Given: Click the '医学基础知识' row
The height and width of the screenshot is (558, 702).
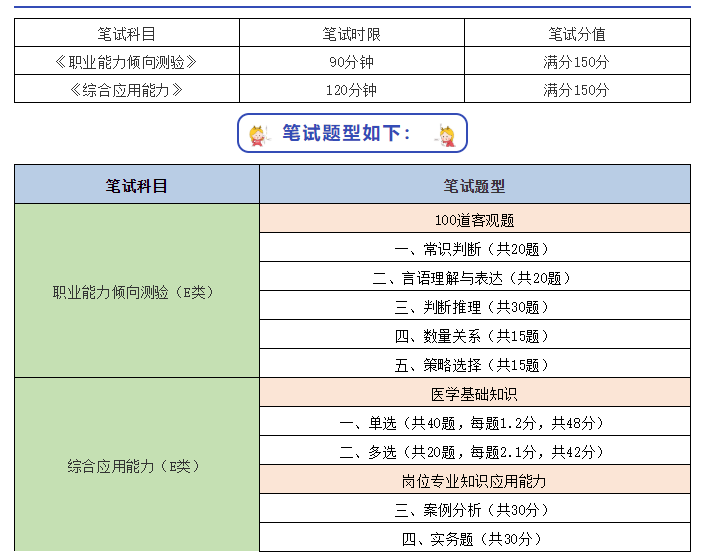Looking at the screenshot, I should [x=475, y=393].
